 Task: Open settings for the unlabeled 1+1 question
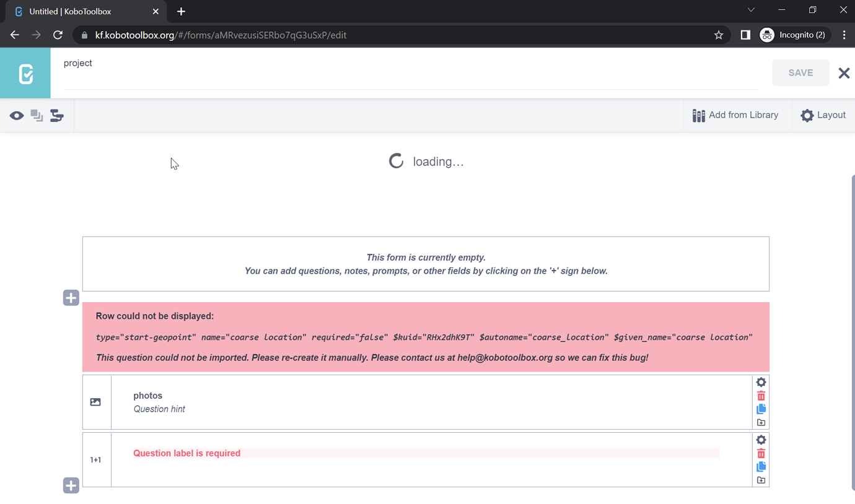coord(761,440)
